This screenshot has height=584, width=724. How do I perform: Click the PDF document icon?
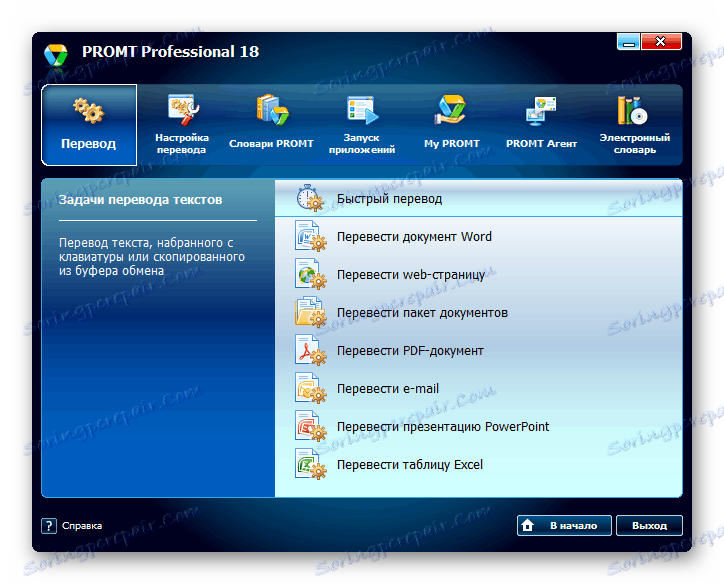pos(310,350)
